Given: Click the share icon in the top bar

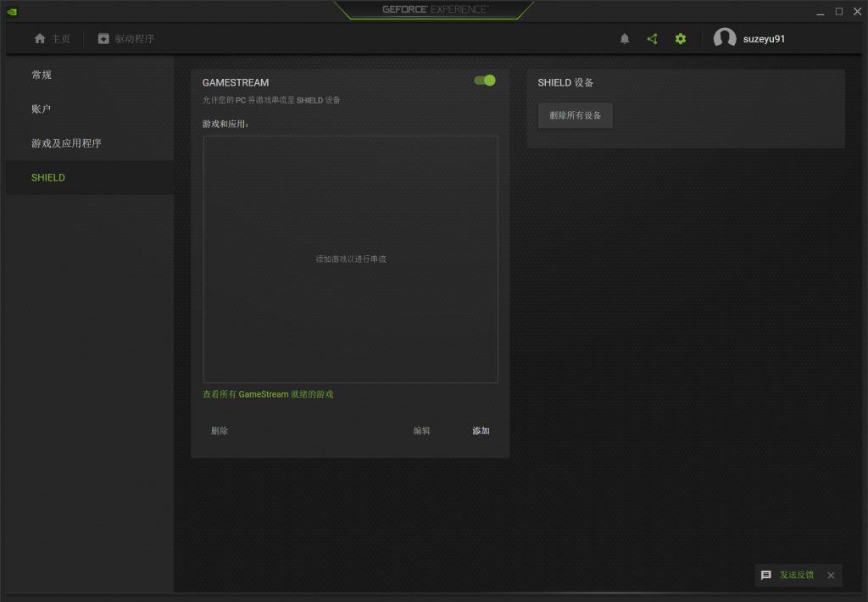Looking at the screenshot, I should pyautogui.click(x=653, y=38).
